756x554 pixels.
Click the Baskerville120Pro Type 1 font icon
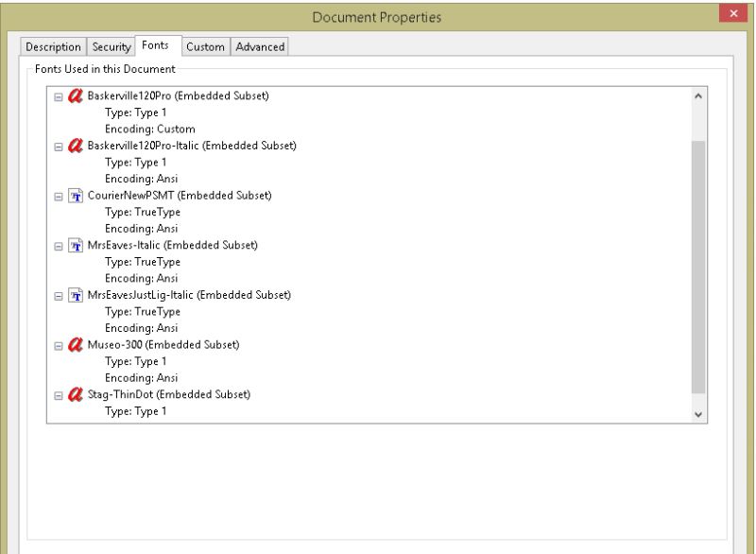point(76,95)
